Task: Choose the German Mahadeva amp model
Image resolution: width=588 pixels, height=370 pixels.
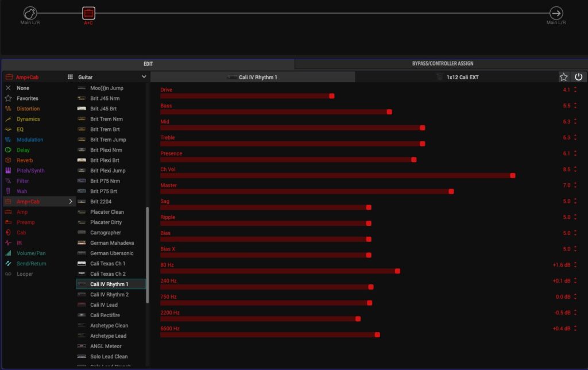Action: [111, 243]
